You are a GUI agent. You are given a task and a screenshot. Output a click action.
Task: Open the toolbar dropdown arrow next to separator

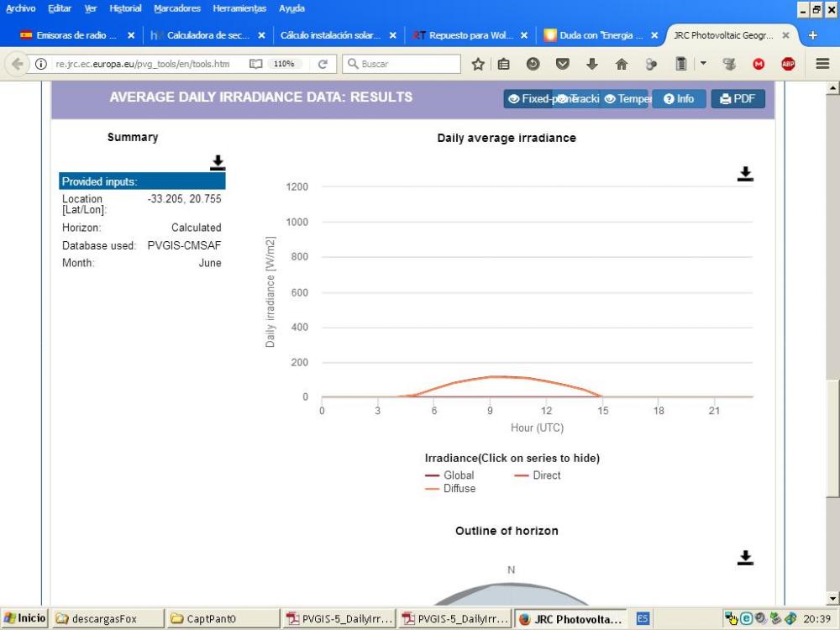coord(703,63)
